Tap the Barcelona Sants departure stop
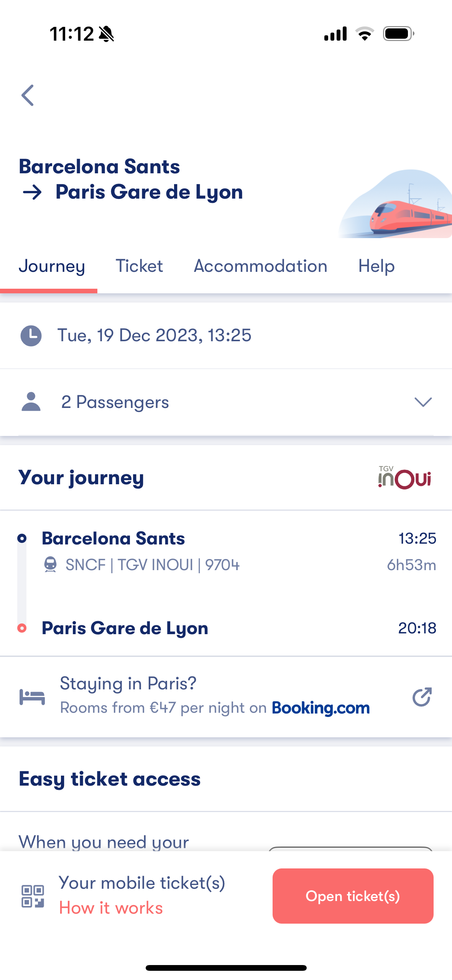 113,538
